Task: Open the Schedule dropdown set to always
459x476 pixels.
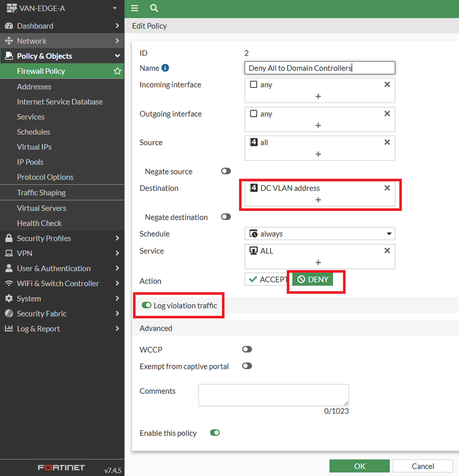Action: 319,234
